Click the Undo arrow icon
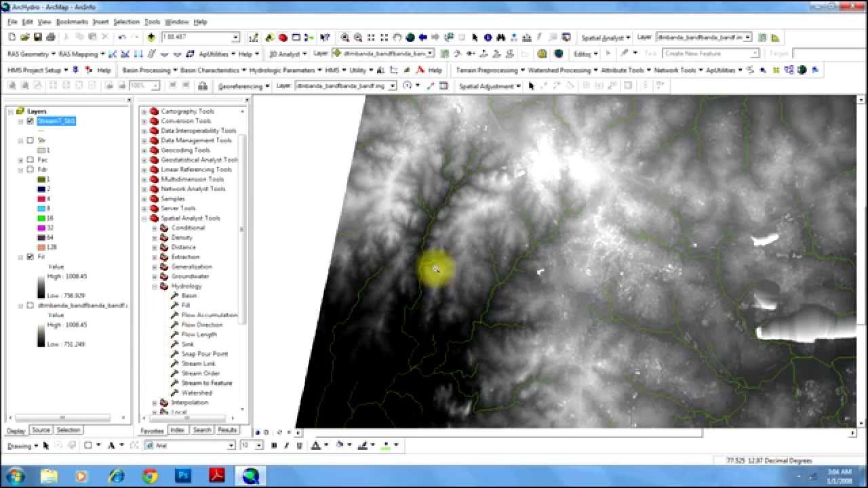 122,37
